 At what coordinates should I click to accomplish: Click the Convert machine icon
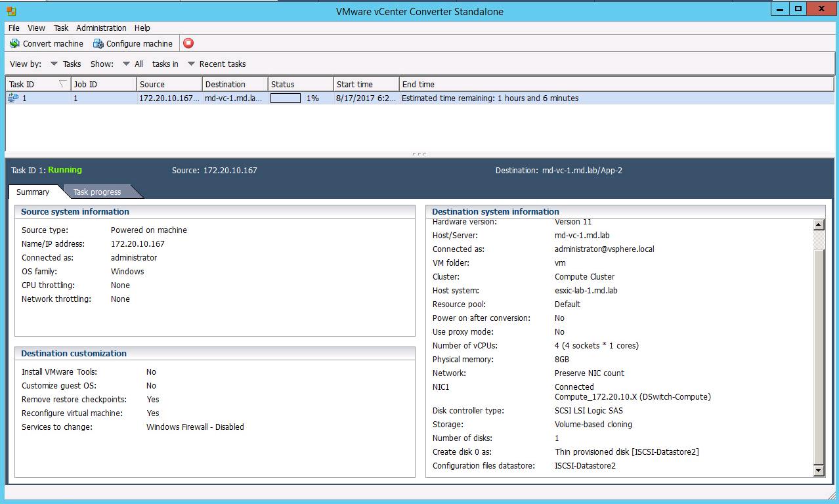tap(14, 43)
